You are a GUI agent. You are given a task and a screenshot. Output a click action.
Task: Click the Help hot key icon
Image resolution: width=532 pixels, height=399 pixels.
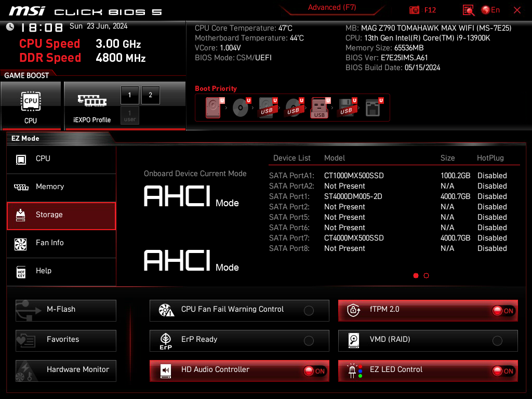(x=21, y=271)
